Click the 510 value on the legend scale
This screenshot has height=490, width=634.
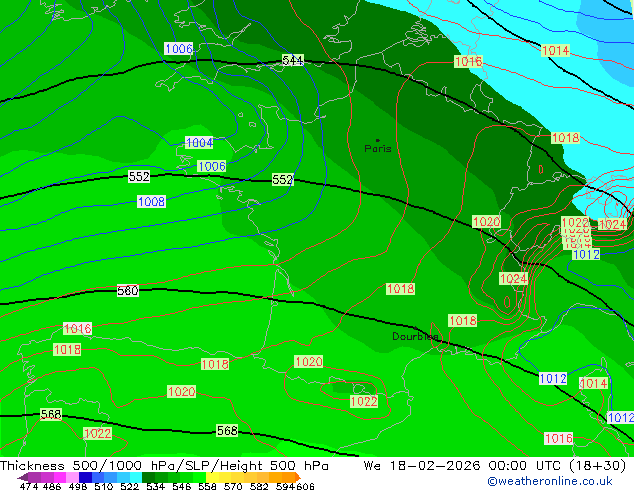(104, 486)
